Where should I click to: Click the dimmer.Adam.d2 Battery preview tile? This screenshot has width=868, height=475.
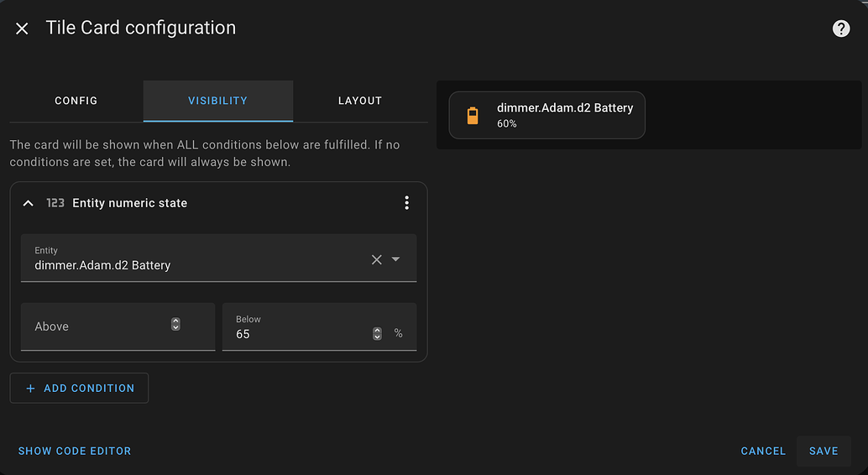[x=547, y=115]
